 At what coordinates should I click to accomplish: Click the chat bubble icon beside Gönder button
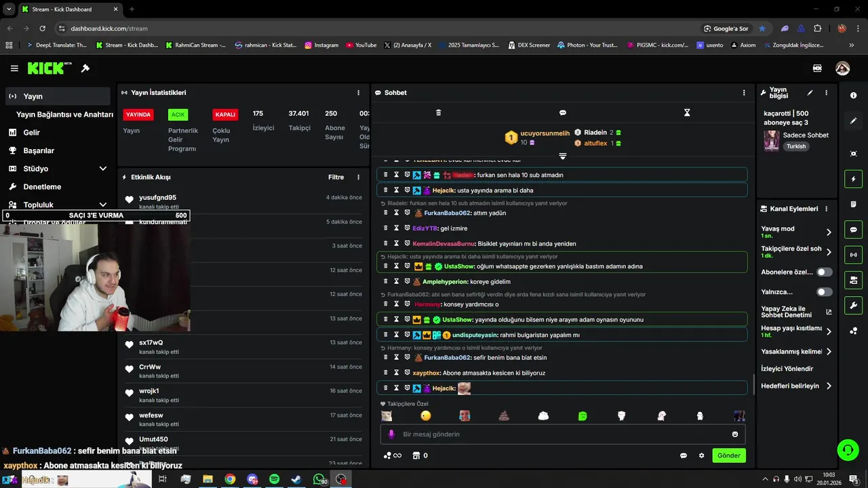coord(684,455)
